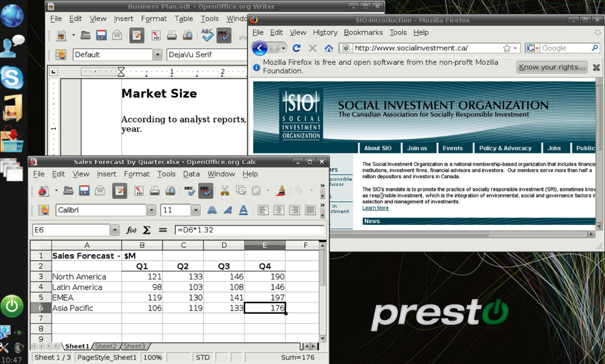Expand Paste options dropdown in Calc

coord(268,191)
